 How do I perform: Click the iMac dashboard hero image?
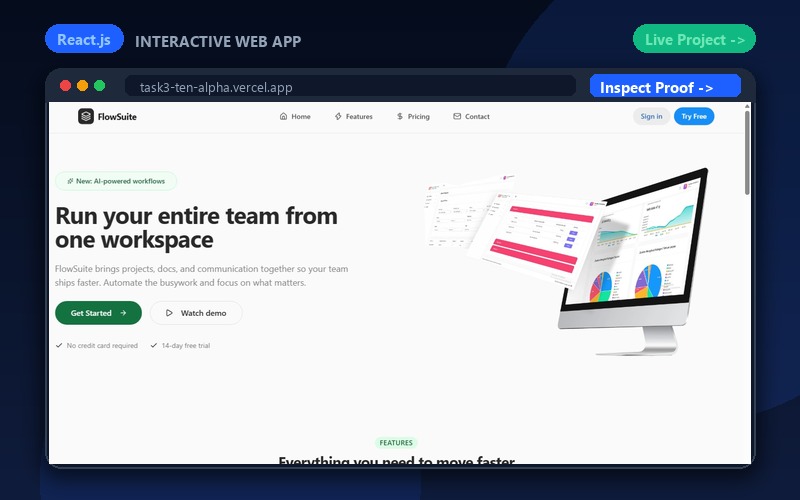633,261
